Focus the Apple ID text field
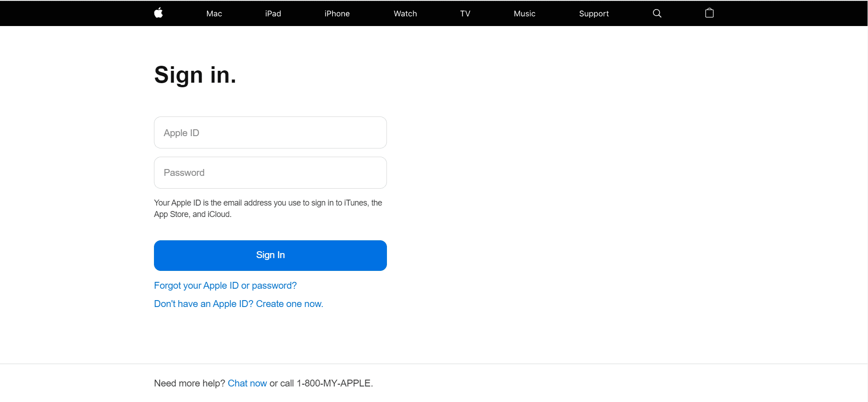 [270, 132]
